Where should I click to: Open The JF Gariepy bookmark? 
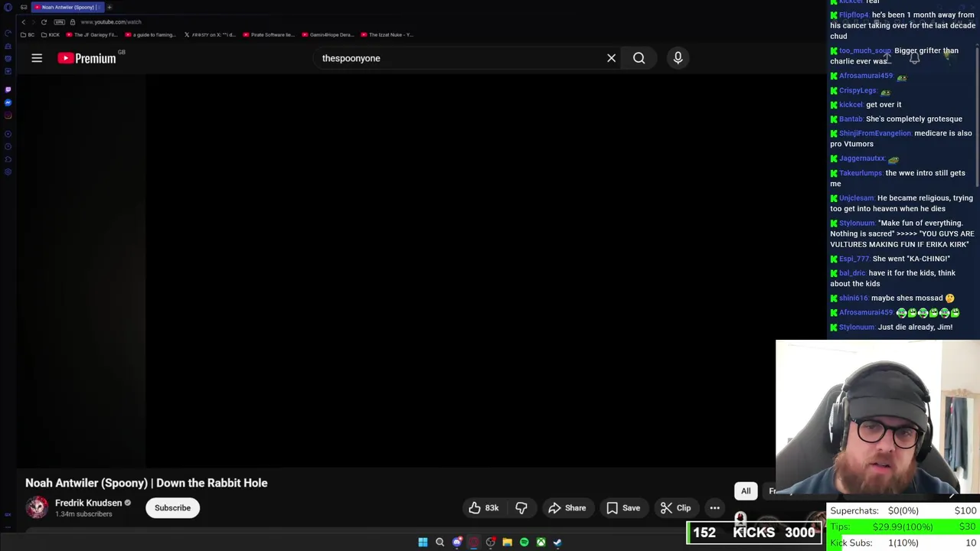[92, 34]
